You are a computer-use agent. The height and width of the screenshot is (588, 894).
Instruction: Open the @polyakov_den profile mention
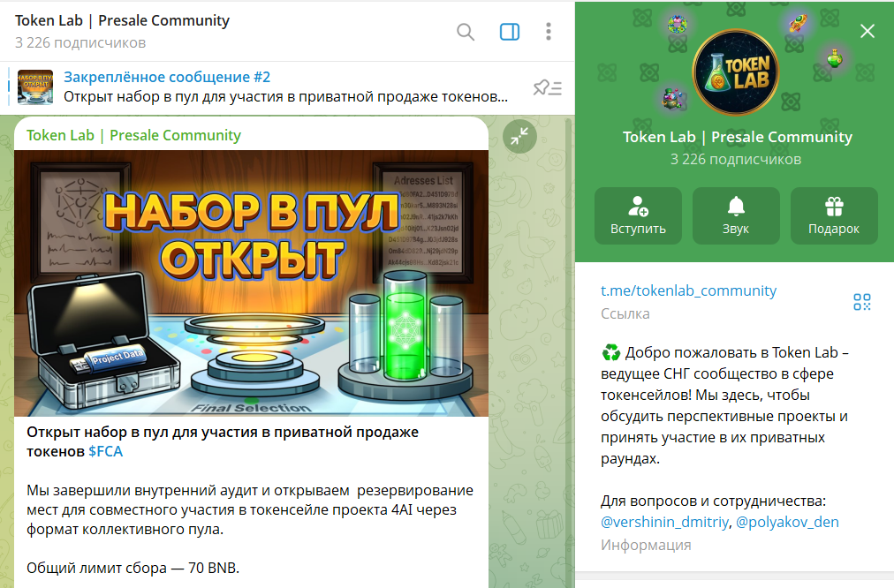pos(787,522)
